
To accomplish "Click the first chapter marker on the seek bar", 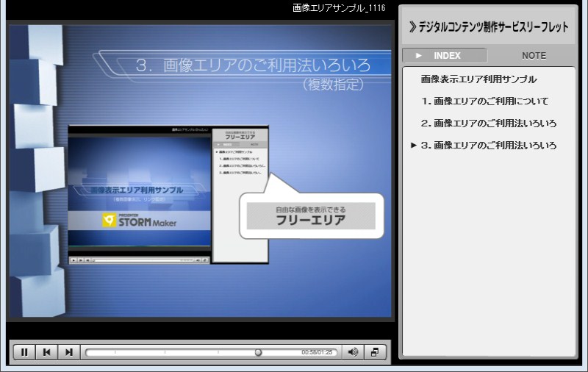I will (x=115, y=352).
